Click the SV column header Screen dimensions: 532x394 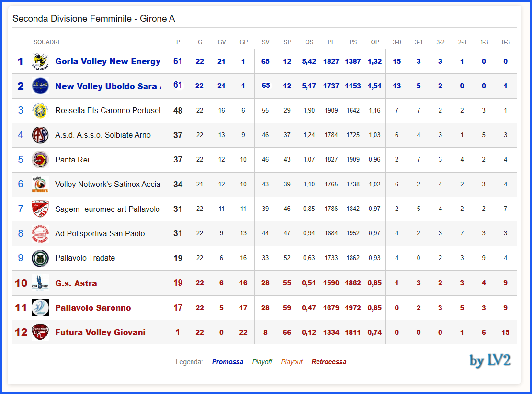coord(265,42)
